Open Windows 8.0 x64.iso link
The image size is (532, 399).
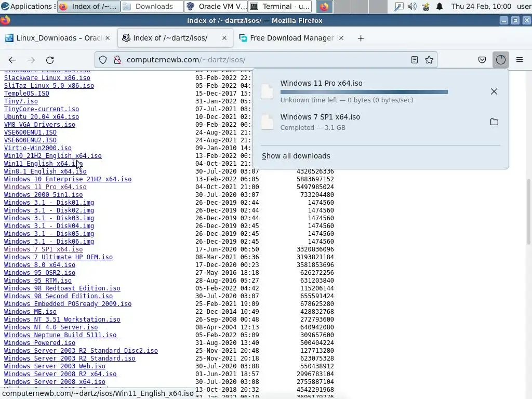click(39, 265)
